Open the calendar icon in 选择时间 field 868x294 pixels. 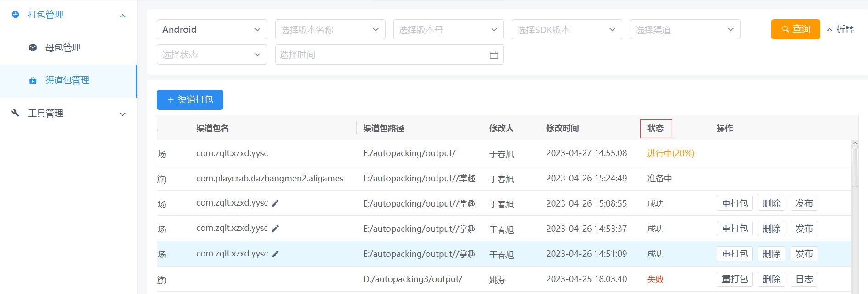tap(494, 55)
